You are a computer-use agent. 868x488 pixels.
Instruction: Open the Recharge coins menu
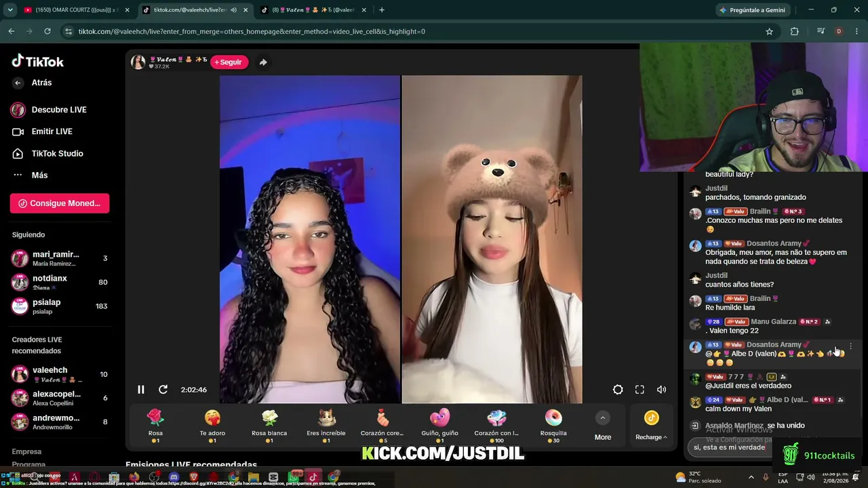pyautogui.click(x=651, y=426)
